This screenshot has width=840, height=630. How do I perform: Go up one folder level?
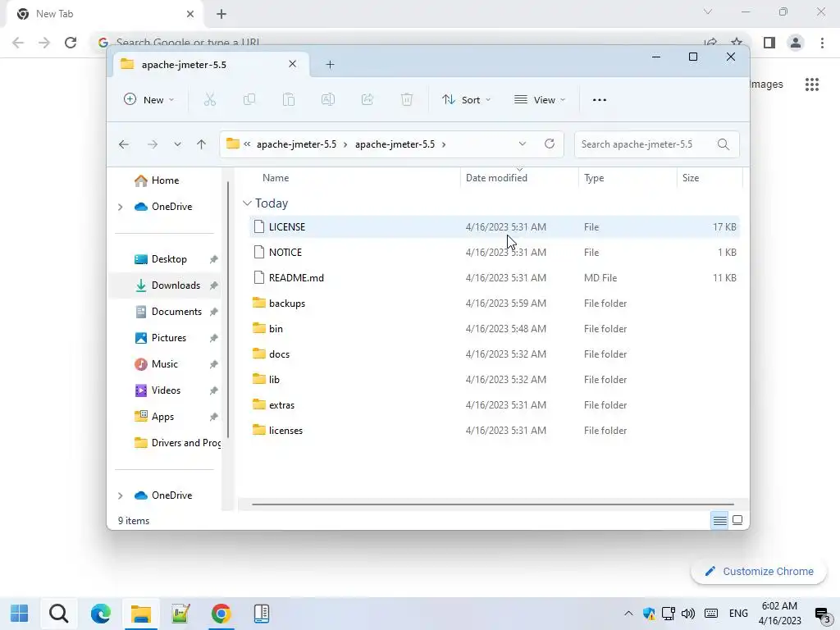[x=202, y=144]
